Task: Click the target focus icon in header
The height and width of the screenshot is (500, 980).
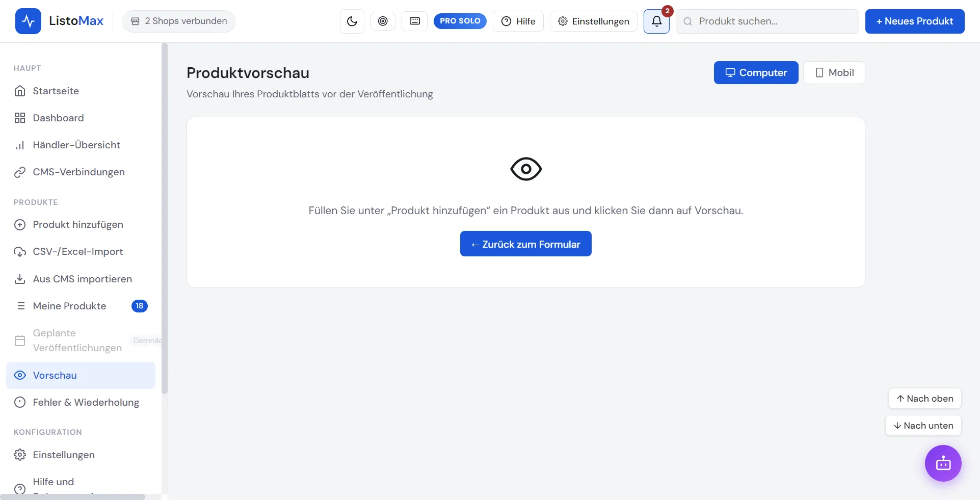Action: 383,21
